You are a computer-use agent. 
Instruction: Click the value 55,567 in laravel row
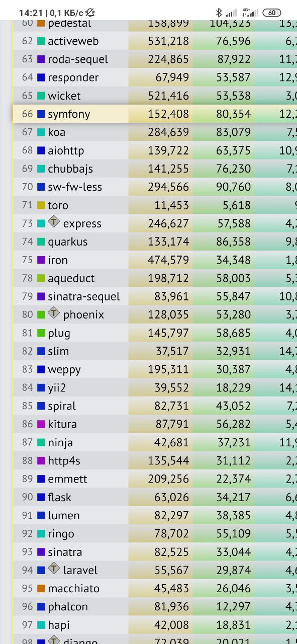pyautogui.click(x=171, y=570)
